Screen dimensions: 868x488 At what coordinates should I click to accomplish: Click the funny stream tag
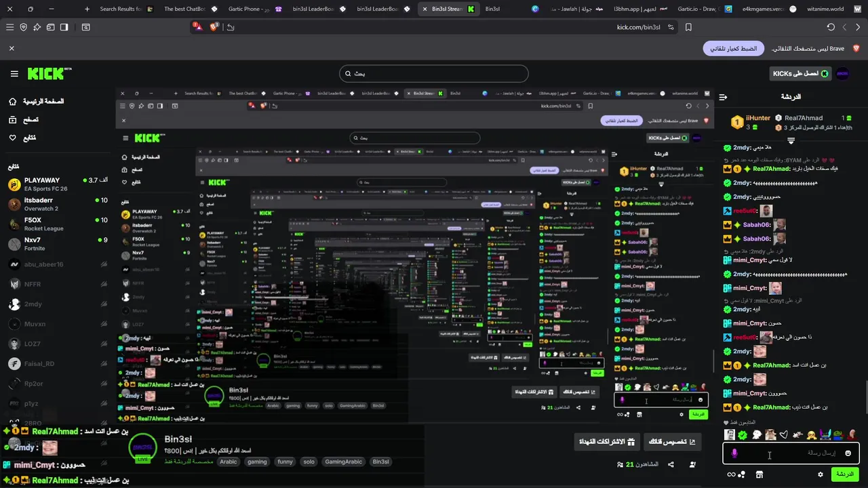coord(285,462)
